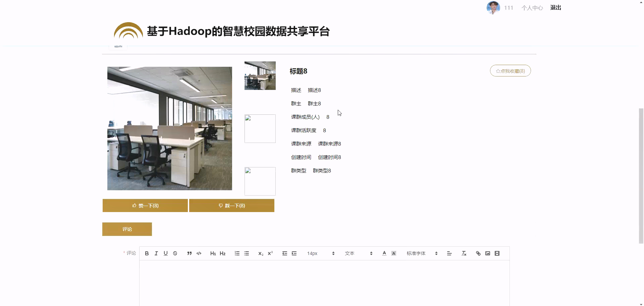Click the 群类型8 group type value
Viewport: 644px width, 306px height.
322,171
